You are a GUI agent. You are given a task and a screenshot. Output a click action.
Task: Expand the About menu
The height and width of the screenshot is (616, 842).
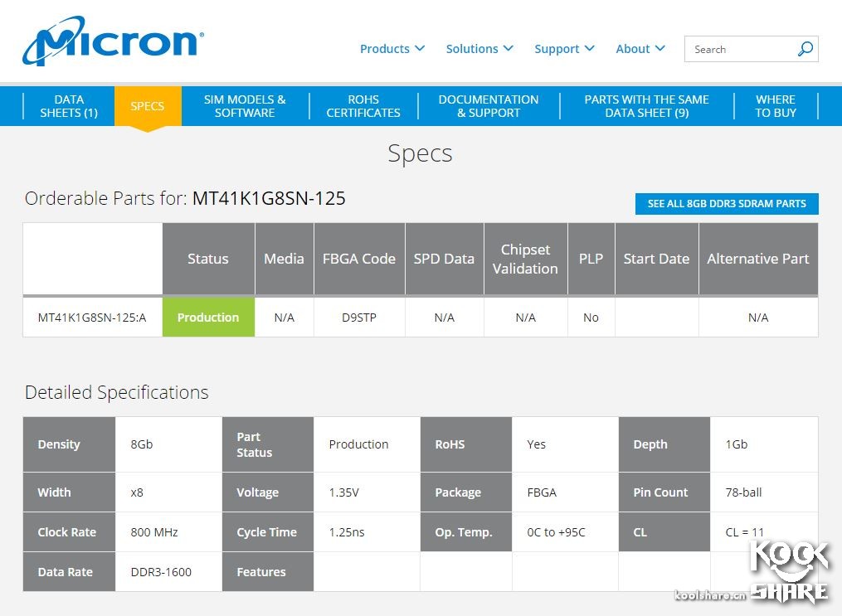(x=640, y=49)
